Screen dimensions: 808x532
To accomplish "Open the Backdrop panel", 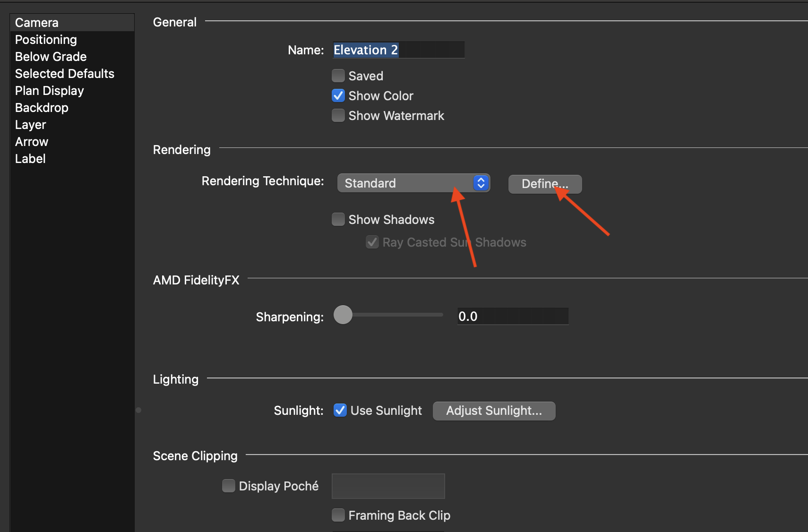I will pos(72,108).
